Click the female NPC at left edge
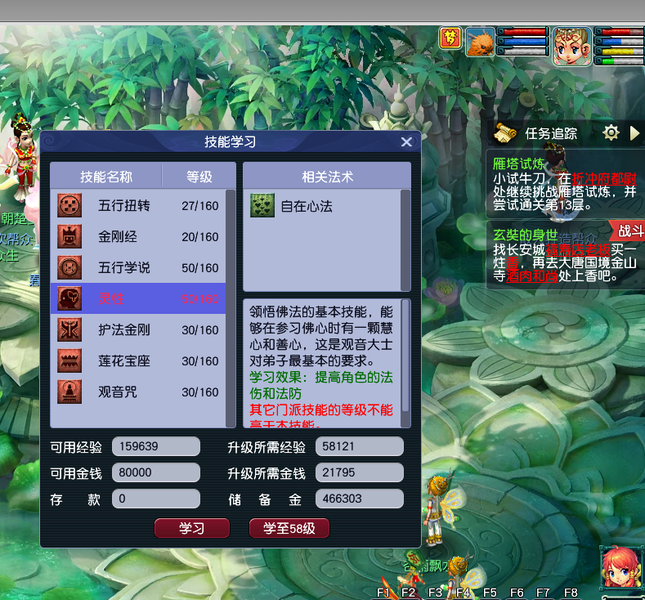 point(21,158)
